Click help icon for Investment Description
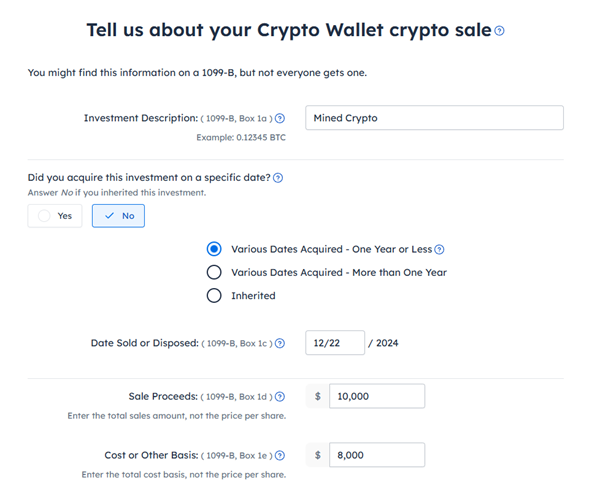592x491 pixels. click(x=280, y=119)
